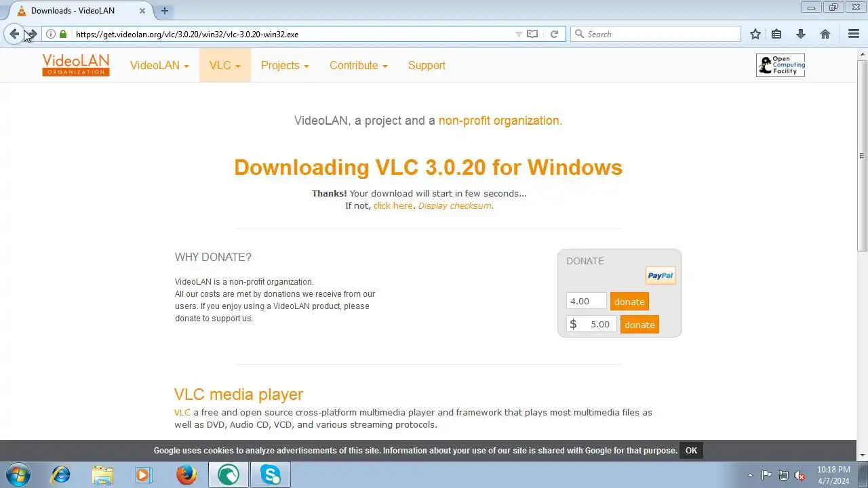Open the Windows Start menu
The width and height of the screenshot is (868, 488).
click(x=17, y=474)
